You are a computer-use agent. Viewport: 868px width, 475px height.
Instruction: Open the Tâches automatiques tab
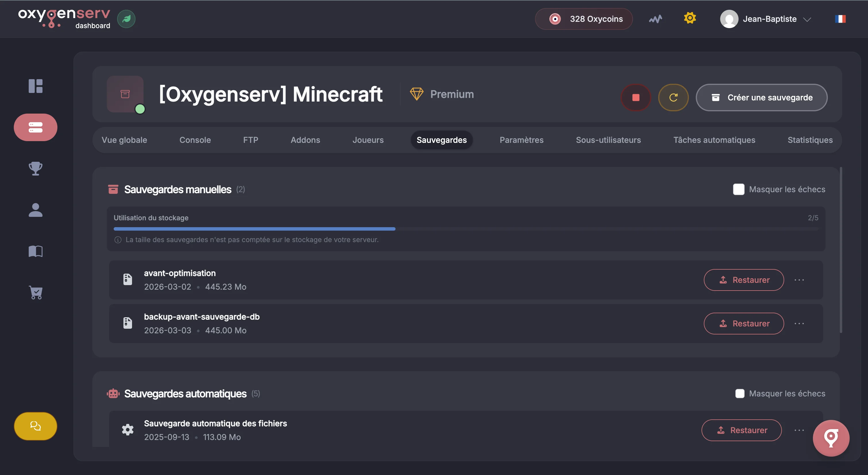click(714, 140)
